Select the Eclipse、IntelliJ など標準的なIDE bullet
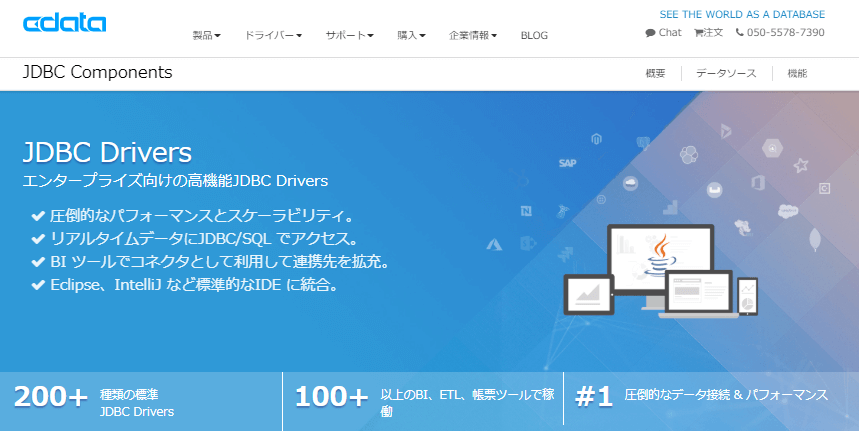This screenshot has height=431, width=859. click(185, 285)
